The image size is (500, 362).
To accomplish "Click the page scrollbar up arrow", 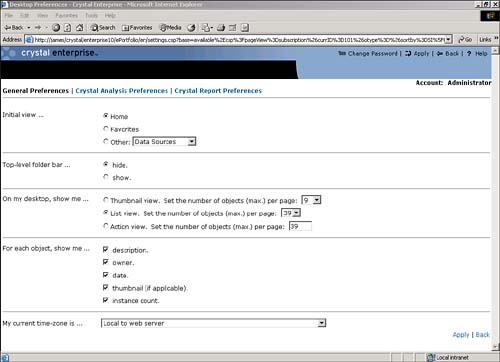I will coord(495,51).
